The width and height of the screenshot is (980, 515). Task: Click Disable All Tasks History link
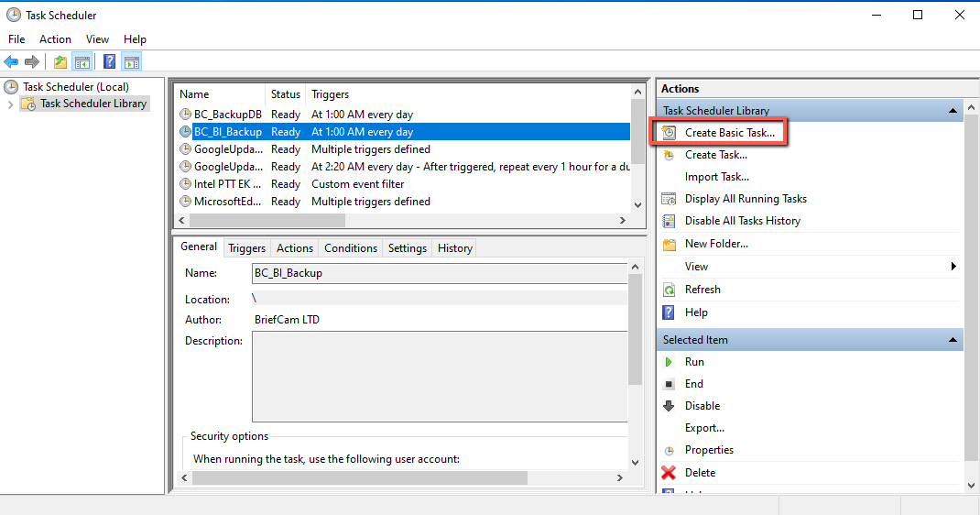pyautogui.click(x=743, y=221)
